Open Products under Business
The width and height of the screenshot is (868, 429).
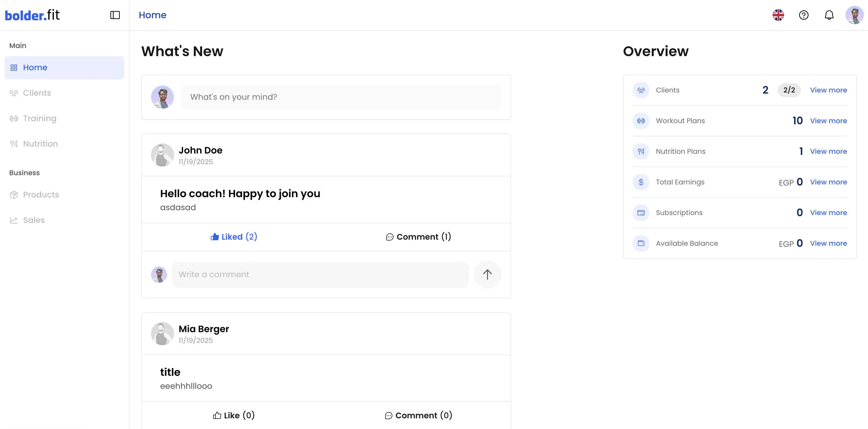click(41, 195)
